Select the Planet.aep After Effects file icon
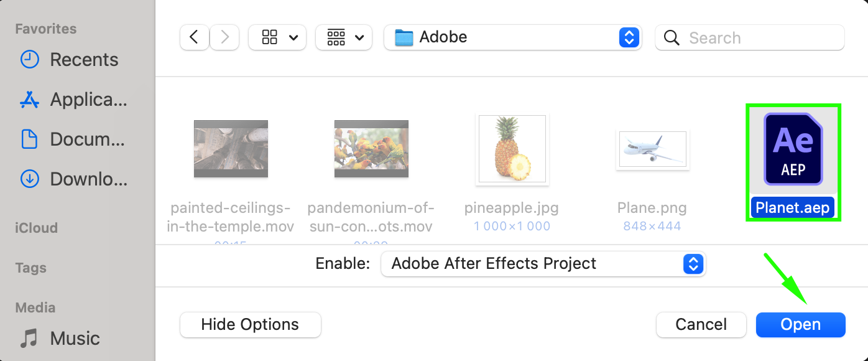868x361 pixels. (x=793, y=149)
